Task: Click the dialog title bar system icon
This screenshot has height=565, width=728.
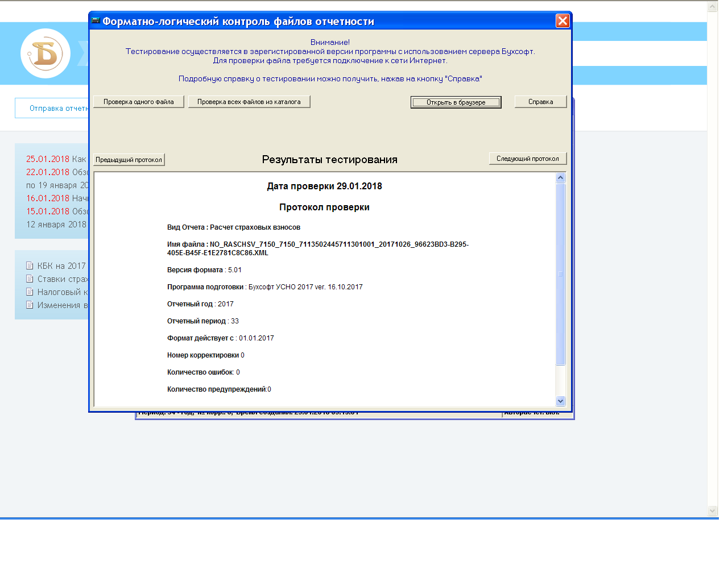Action: tap(96, 21)
